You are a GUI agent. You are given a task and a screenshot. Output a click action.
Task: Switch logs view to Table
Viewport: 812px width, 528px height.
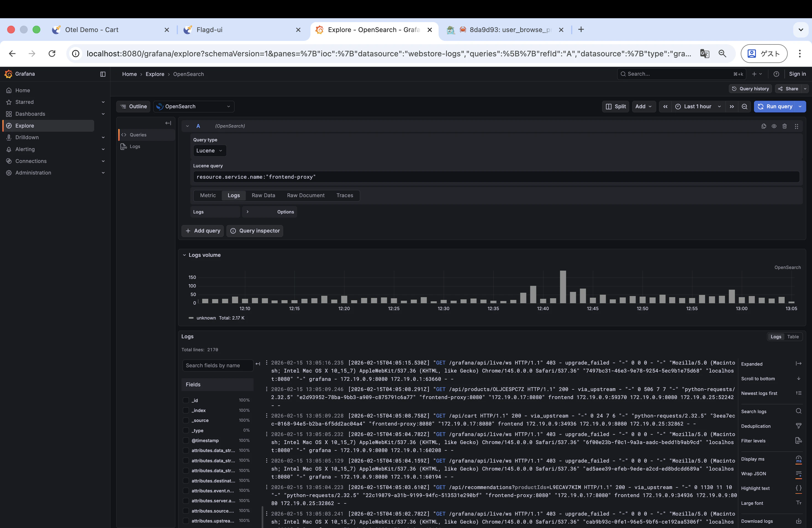(x=793, y=337)
